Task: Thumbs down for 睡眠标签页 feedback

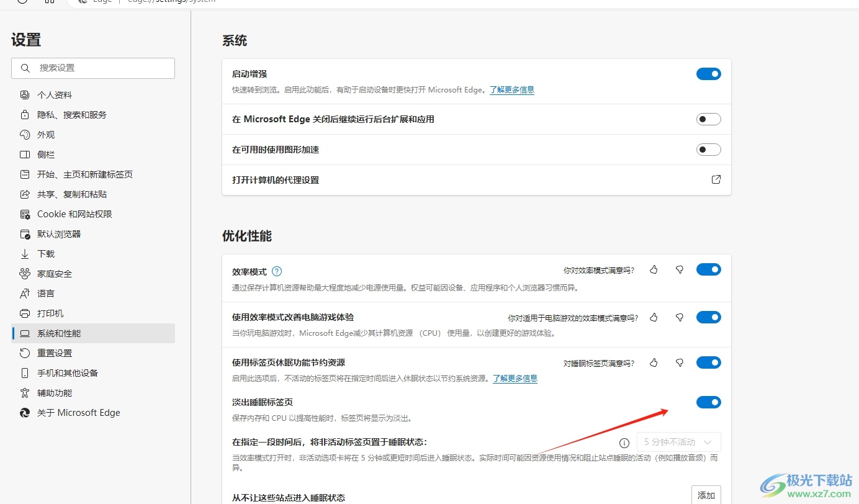Action: pos(679,362)
